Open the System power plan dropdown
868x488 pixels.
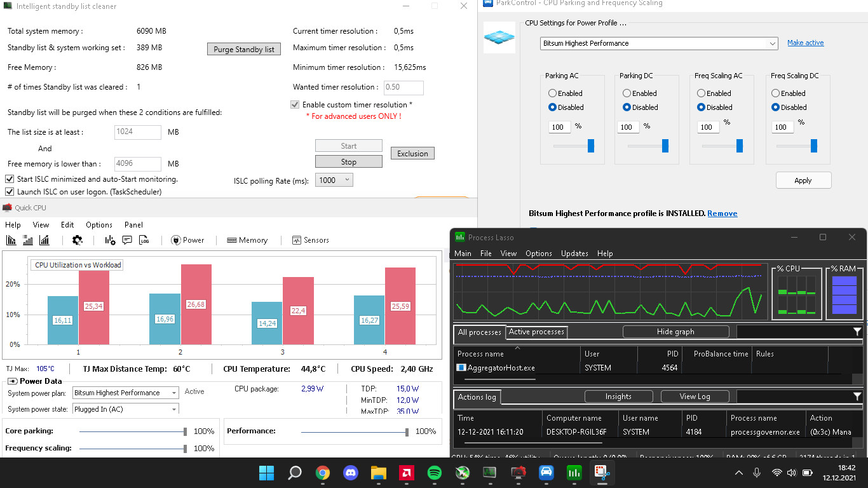click(125, 393)
